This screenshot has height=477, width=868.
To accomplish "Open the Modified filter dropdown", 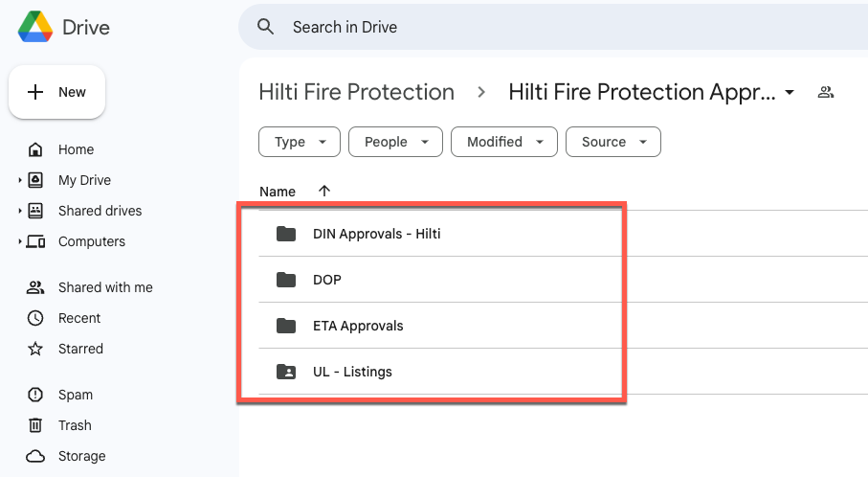I will point(504,142).
